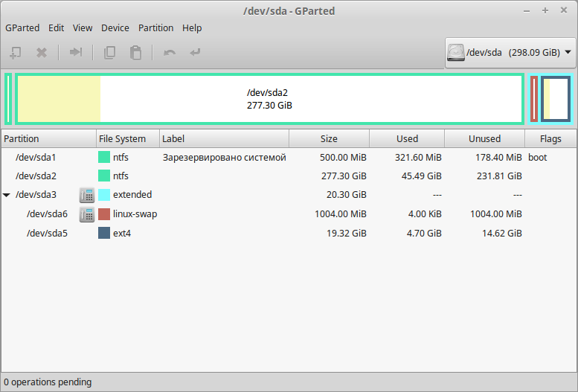Image resolution: width=578 pixels, height=392 pixels.
Task: Click the used value '45.49 GiB'
Action: tap(421, 176)
